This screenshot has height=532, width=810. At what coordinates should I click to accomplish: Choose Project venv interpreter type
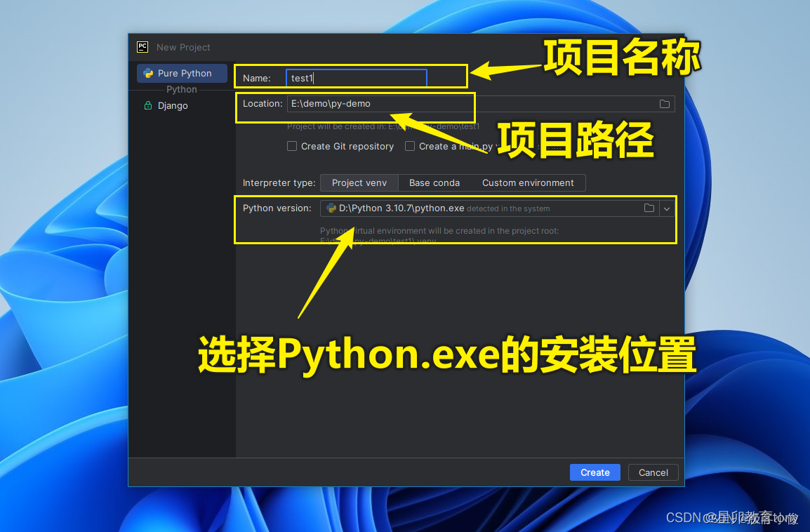359,183
